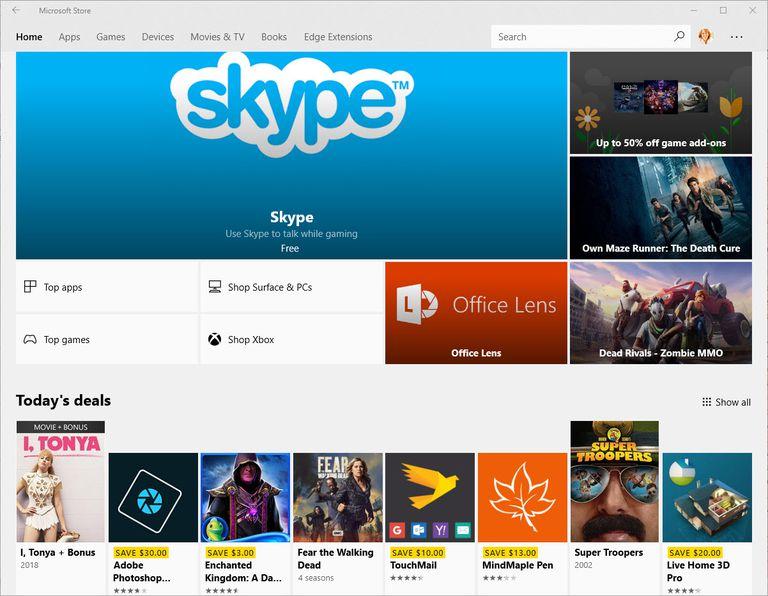The width and height of the screenshot is (768, 596).
Task: Click the 'SAVE $30.00' badge
Action: [141, 552]
